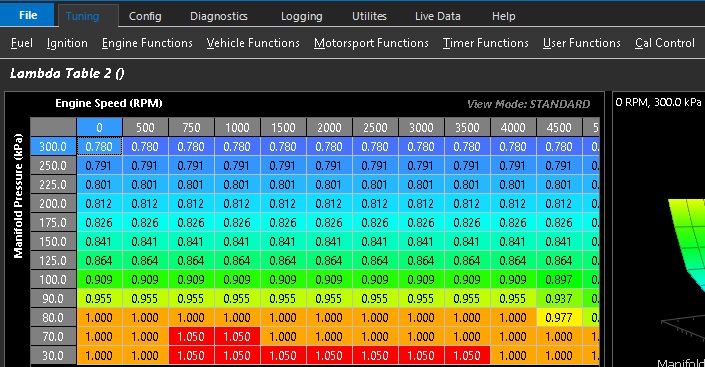Select the 4500 RPM column header
This screenshot has width=705, height=367.
coord(559,127)
